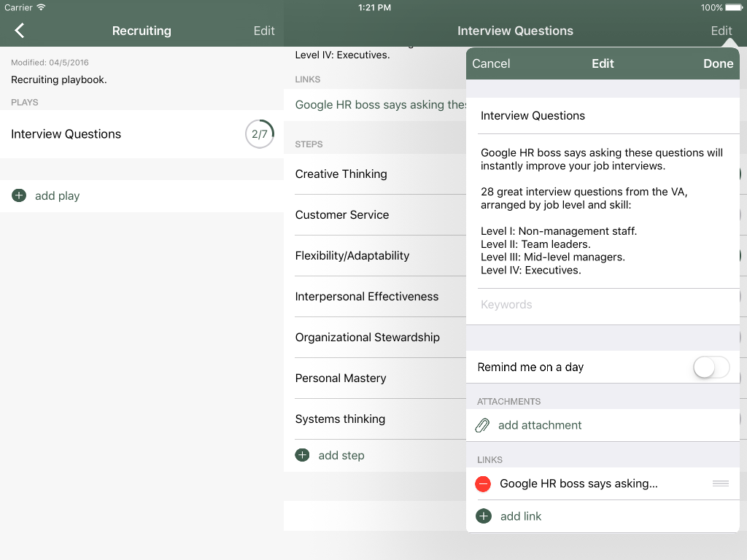This screenshot has height=560, width=747.
Task: Tap the Modified: 04/5/2016 text
Action: pyautogui.click(x=50, y=63)
